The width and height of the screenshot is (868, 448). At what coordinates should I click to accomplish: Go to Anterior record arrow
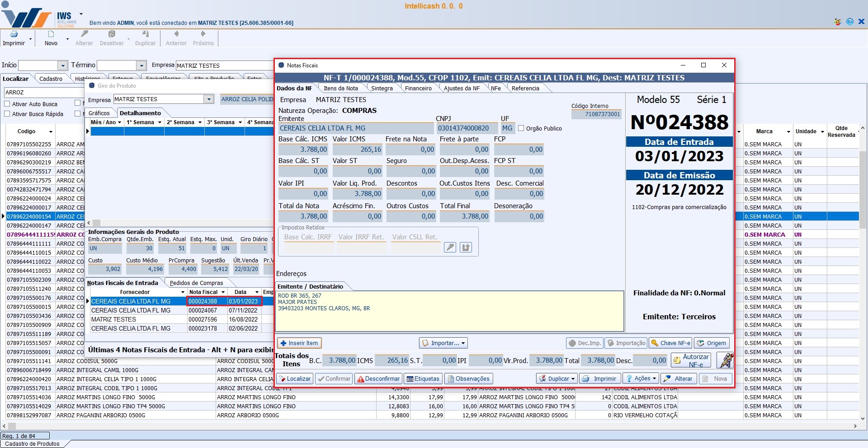(x=176, y=34)
